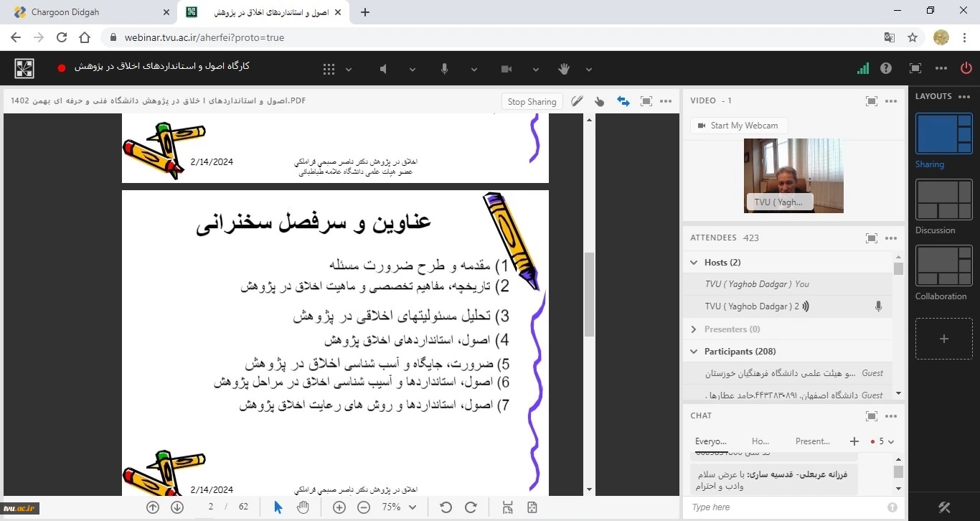
Task: Click the red recording indicator dot
Action: click(x=62, y=68)
